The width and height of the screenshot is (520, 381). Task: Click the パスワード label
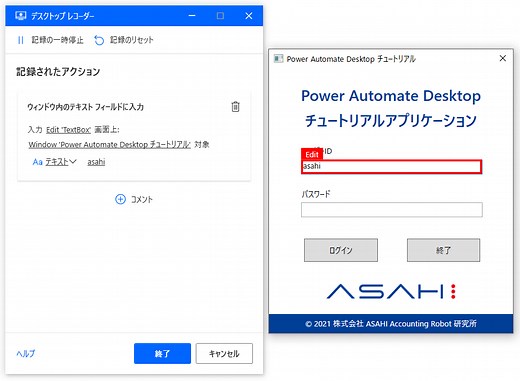coord(316,194)
